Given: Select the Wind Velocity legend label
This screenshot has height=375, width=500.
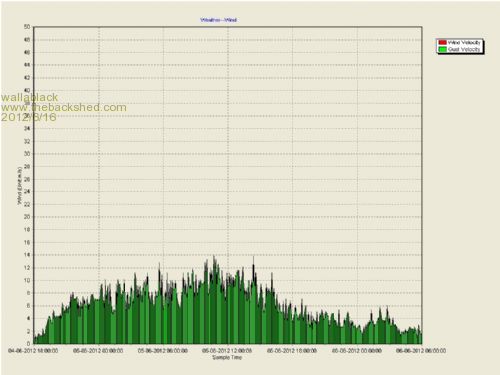Looking at the screenshot, I should [x=464, y=43].
